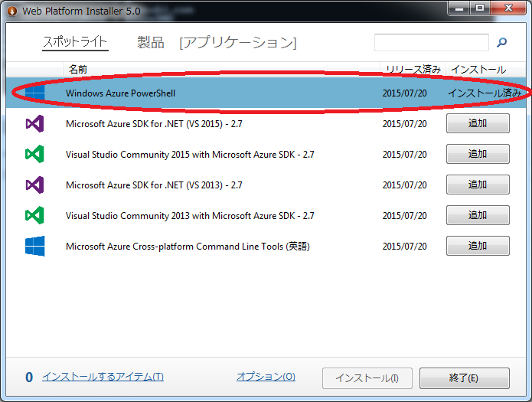
Task: Click the Web Platform Installer title icon
Action: click(x=12, y=11)
